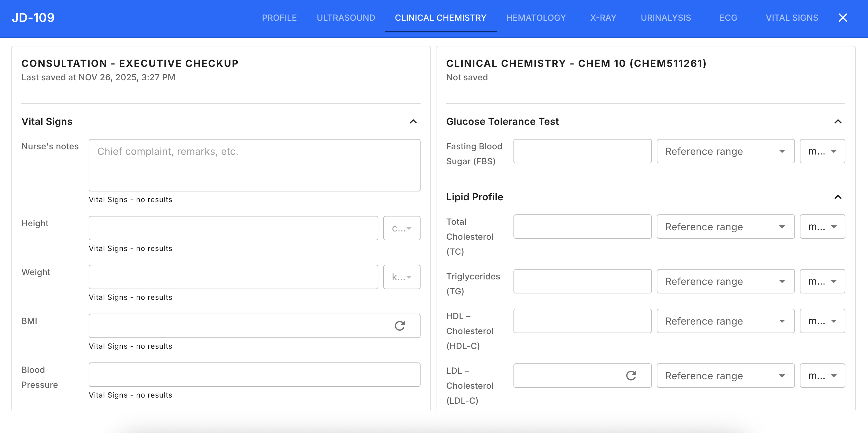Go to the Vital Signs tab
The height and width of the screenshot is (433, 868).
pyautogui.click(x=792, y=18)
